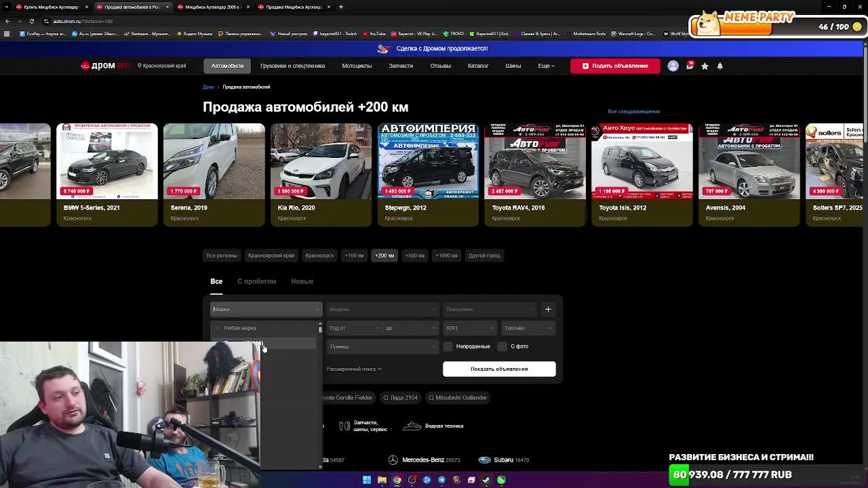Open the Каталог menu item
Screen dimensions: 868x488
(478, 66)
